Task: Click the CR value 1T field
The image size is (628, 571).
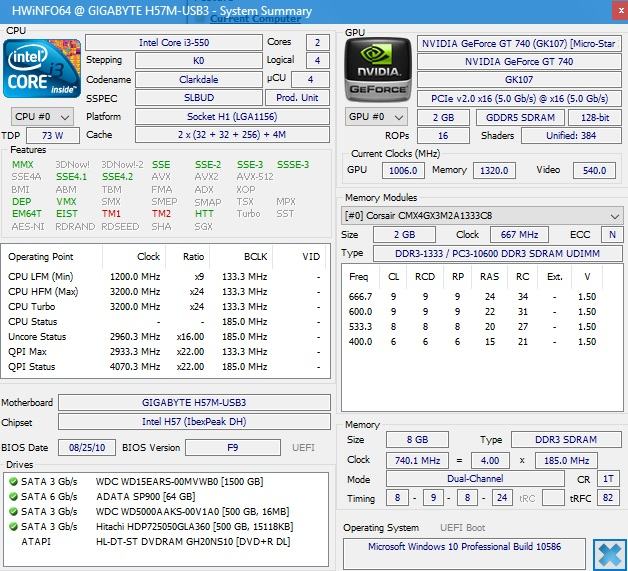Action: 608,479
